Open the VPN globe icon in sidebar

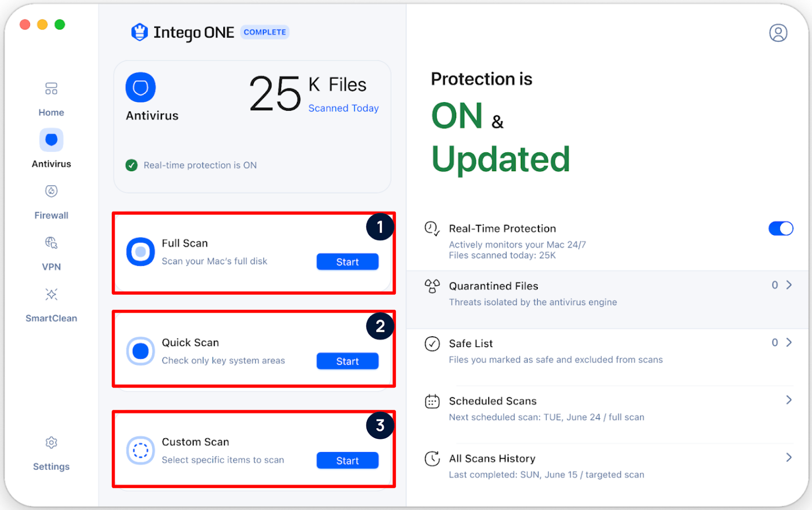click(51, 243)
